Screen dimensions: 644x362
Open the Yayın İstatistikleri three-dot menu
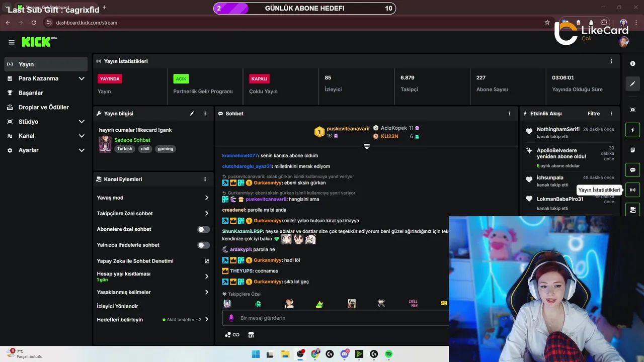coord(611,61)
